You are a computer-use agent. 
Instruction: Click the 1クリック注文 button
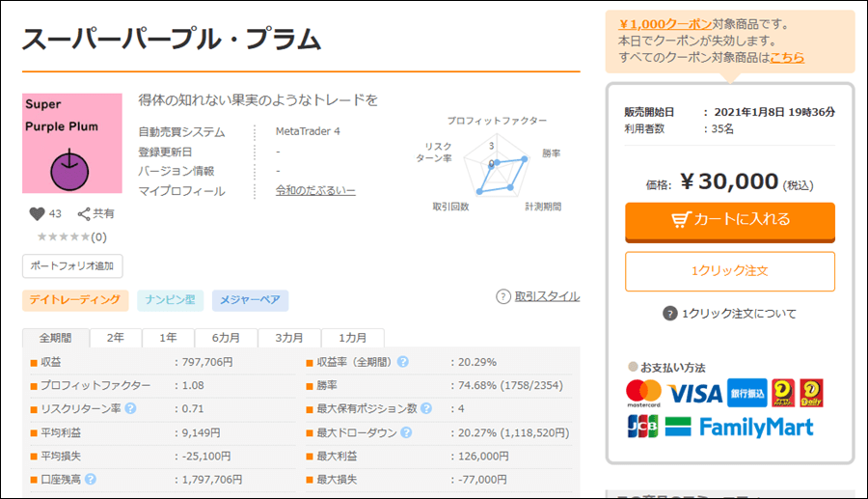tap(729, 271)
